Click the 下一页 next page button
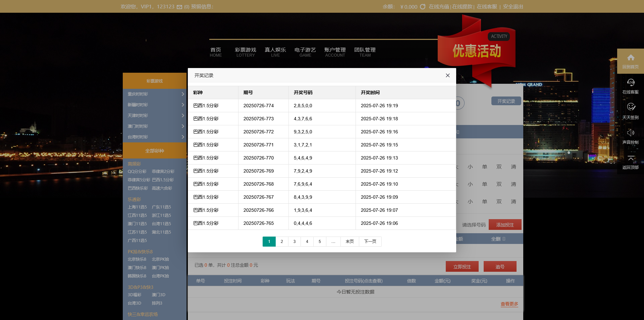644x320 pixels. click(x=370, y=242)
